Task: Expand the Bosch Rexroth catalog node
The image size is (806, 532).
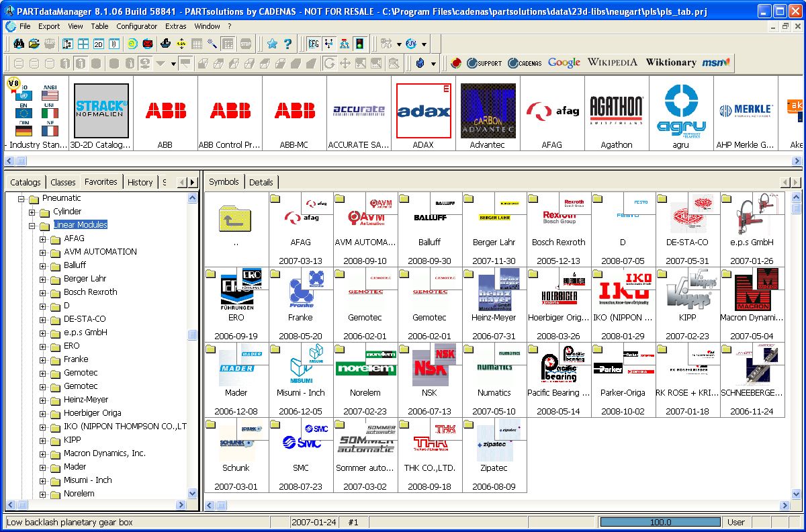Action: [x=42, y=292]
